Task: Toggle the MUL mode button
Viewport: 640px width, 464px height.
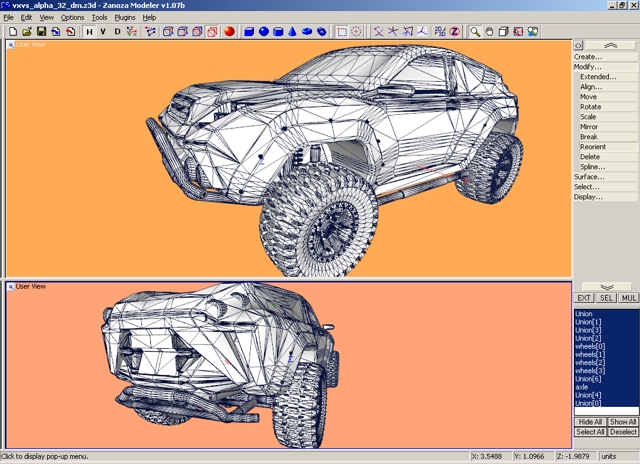Action: pos(628,298)
